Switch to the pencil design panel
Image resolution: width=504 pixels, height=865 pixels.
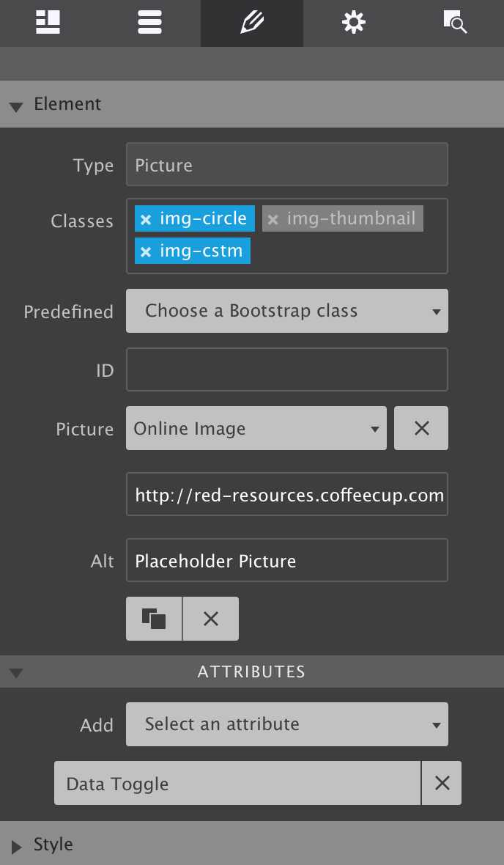tap(251, 23)
